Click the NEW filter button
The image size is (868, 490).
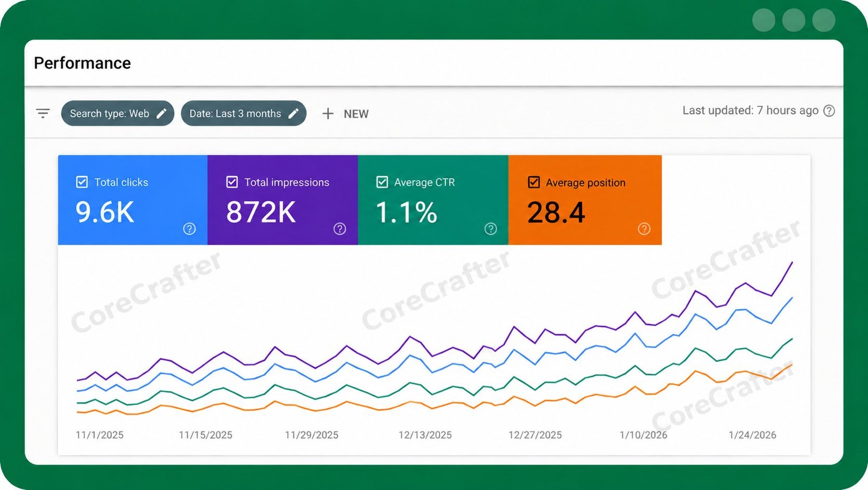point(346,114)
